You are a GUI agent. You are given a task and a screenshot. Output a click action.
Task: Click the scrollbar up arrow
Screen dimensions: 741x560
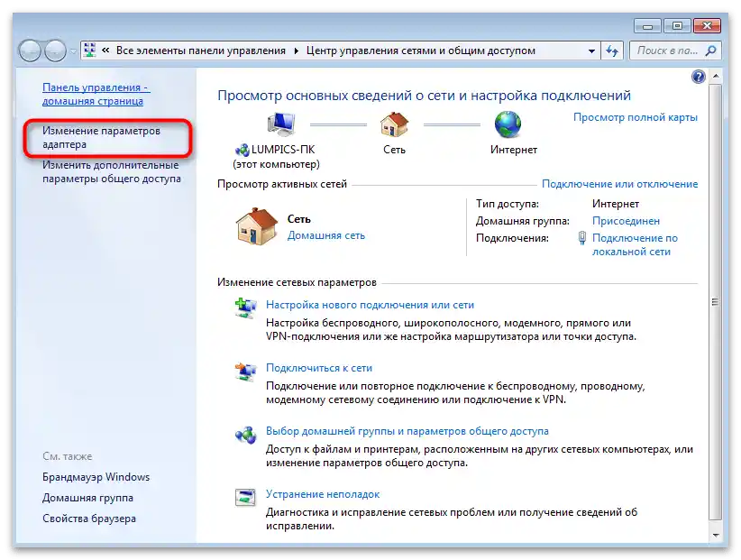tap(716, 76)
